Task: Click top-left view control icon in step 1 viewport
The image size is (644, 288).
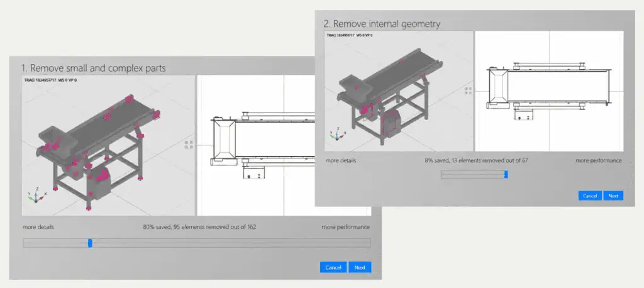Action: (x=186, y=142)
